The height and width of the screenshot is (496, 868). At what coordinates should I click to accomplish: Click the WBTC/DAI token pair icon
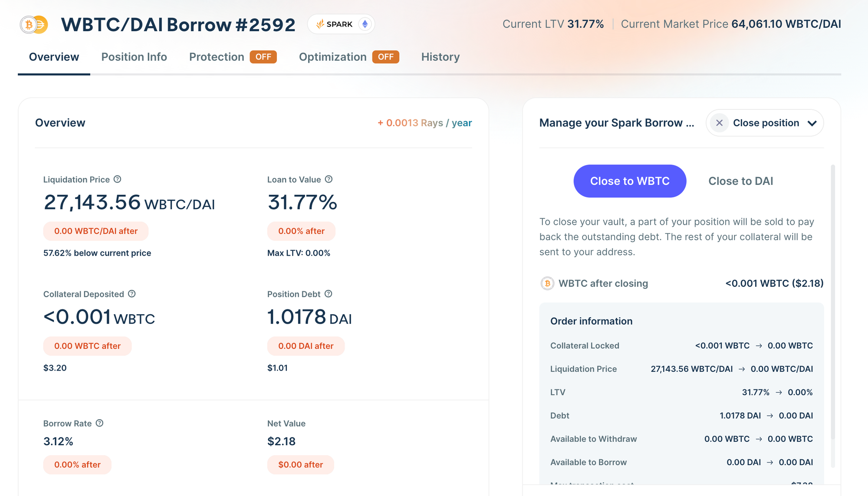[x=34, y=25]
